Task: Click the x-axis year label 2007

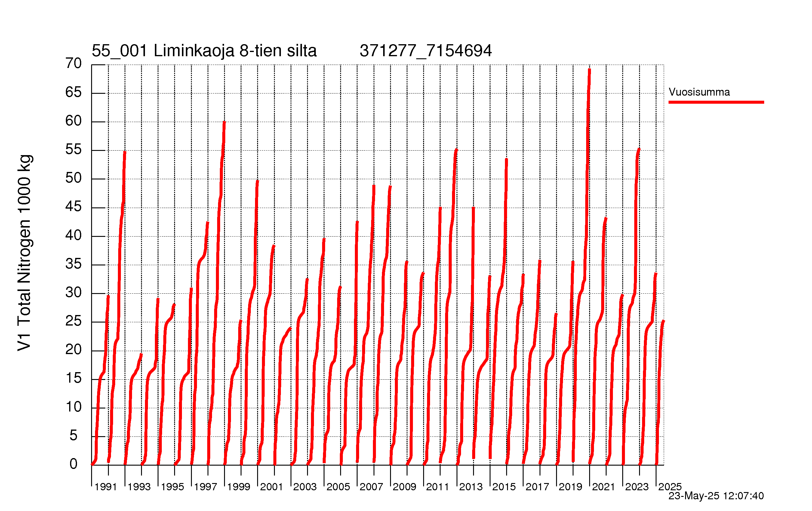Action: pos(371,487)
